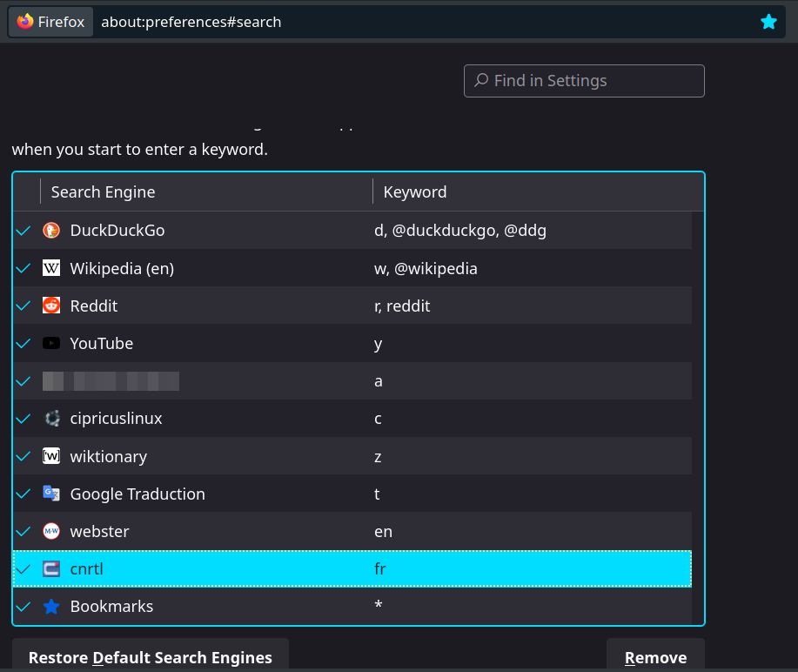Disable the cipricuslinux search engine
Screen dimensions: 798x672
click(x=23, y=419)
